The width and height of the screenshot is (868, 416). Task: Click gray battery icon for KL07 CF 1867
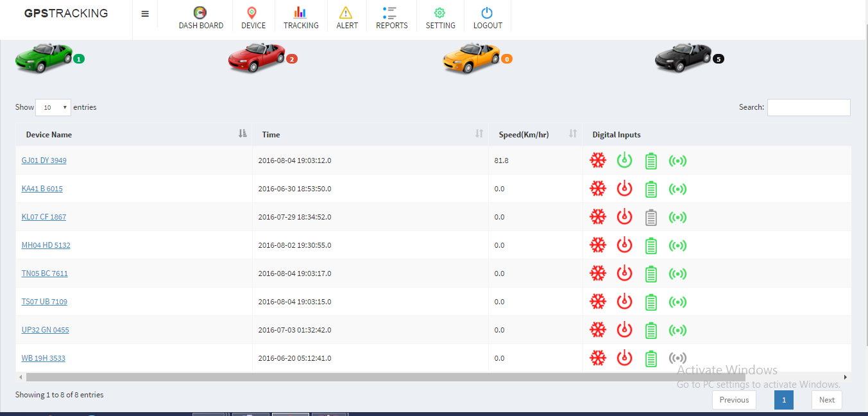651,218
